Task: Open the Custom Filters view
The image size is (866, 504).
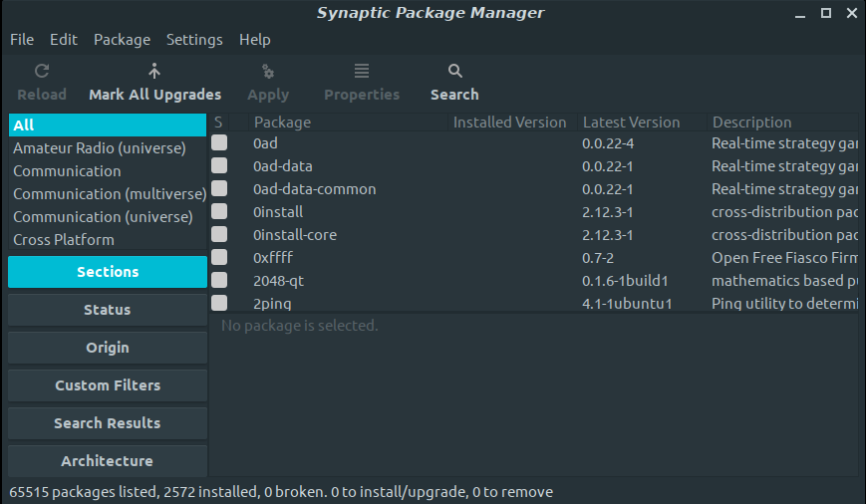Action: tap(108, 385)
